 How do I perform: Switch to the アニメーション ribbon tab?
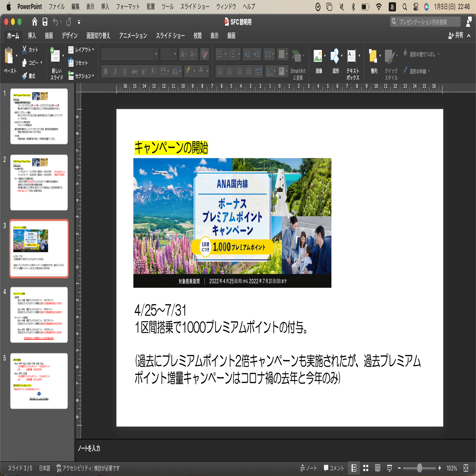133,35
